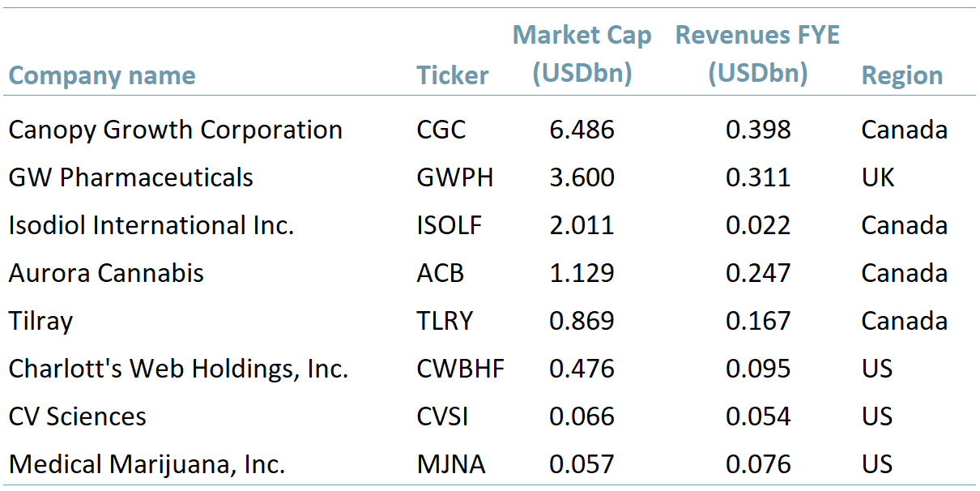Select the Revenues FYE (USDbn) header
Screen dimensions: 980x491
757,54
